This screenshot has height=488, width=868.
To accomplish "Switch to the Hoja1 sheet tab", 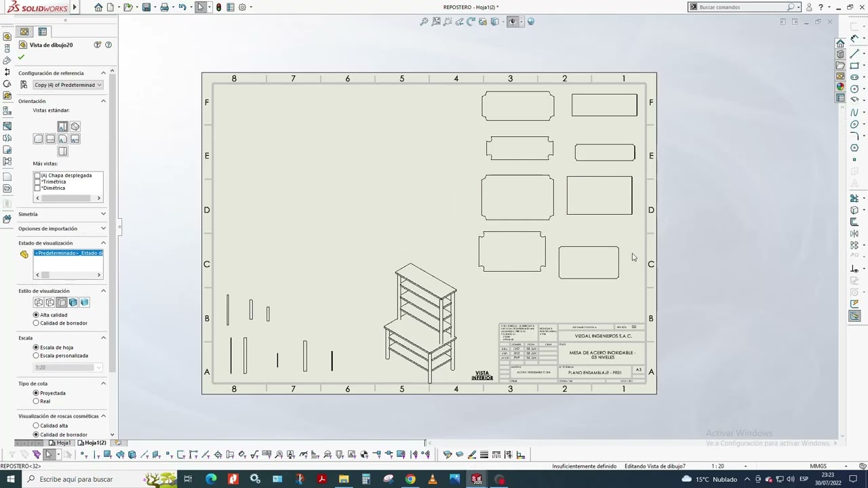I will [61, 443].
